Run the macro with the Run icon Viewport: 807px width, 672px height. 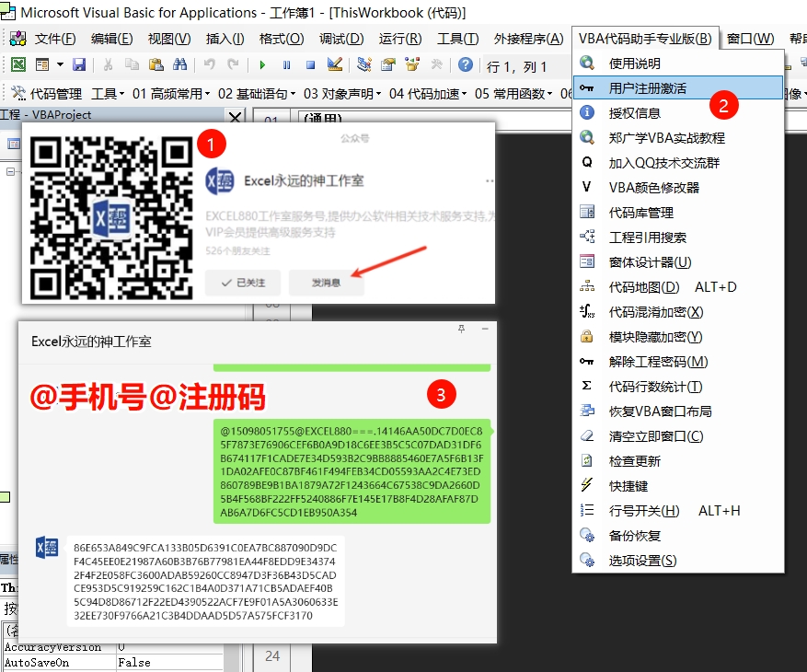pyautogui.click(x=262, y=64)
